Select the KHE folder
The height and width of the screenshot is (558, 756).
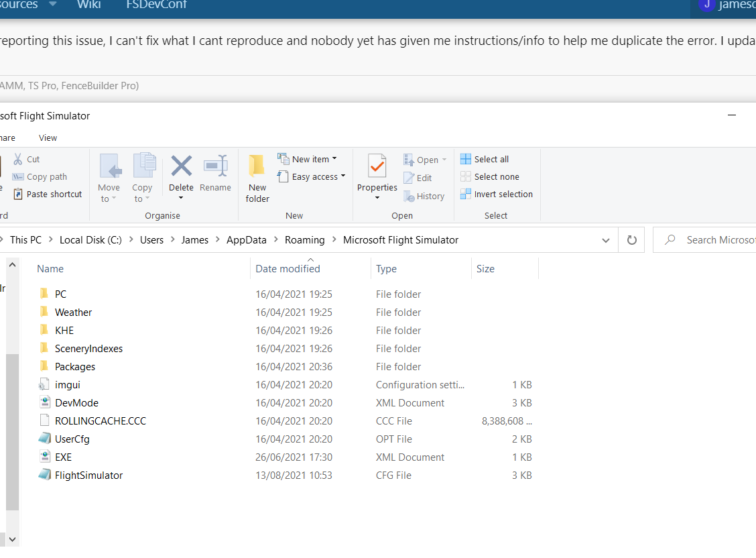tap(64, 331)
